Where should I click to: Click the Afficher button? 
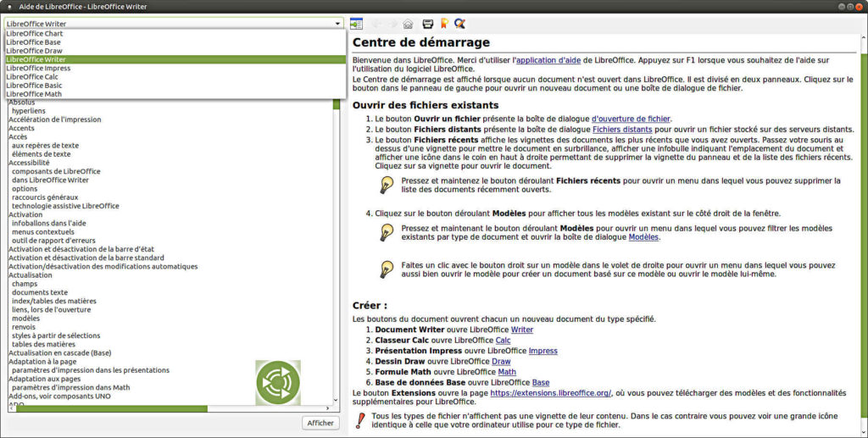tap(320, 423)
